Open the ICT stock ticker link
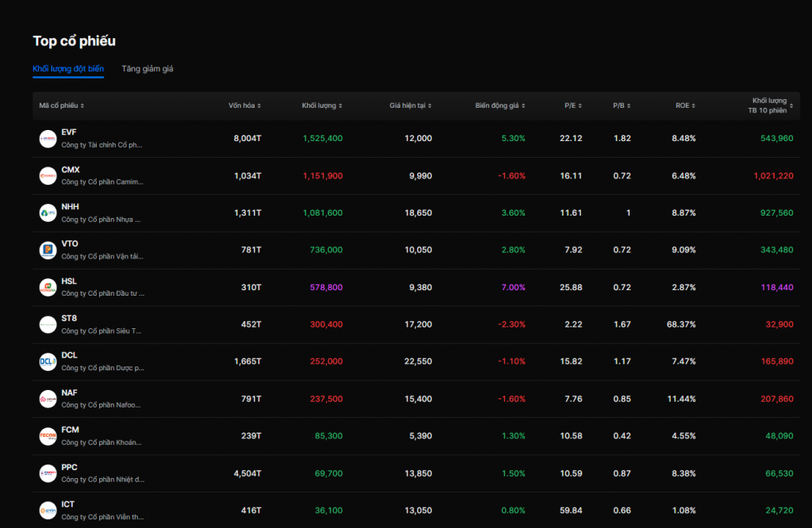The width and height of the screenshot is (812, 528). [68, 504]
